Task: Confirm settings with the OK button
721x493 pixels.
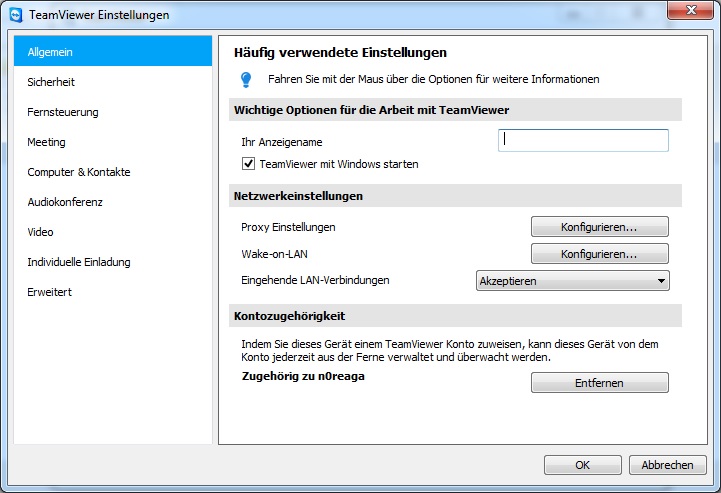Action: point(583,465)
